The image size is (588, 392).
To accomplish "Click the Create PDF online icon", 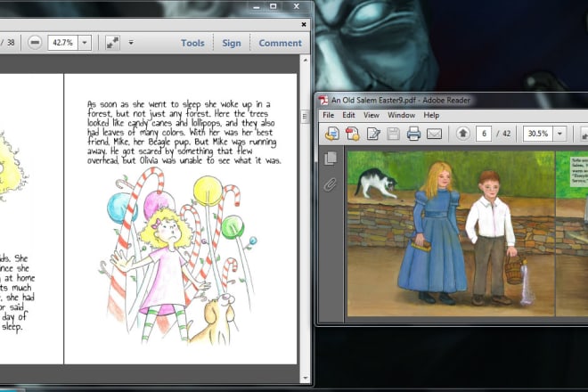I will pos(353,134).
